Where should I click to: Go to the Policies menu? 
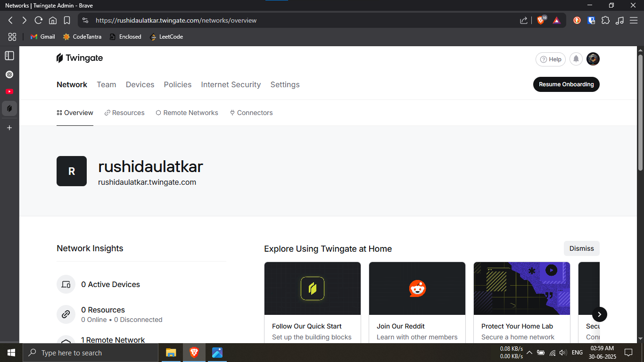pos(178,84)
